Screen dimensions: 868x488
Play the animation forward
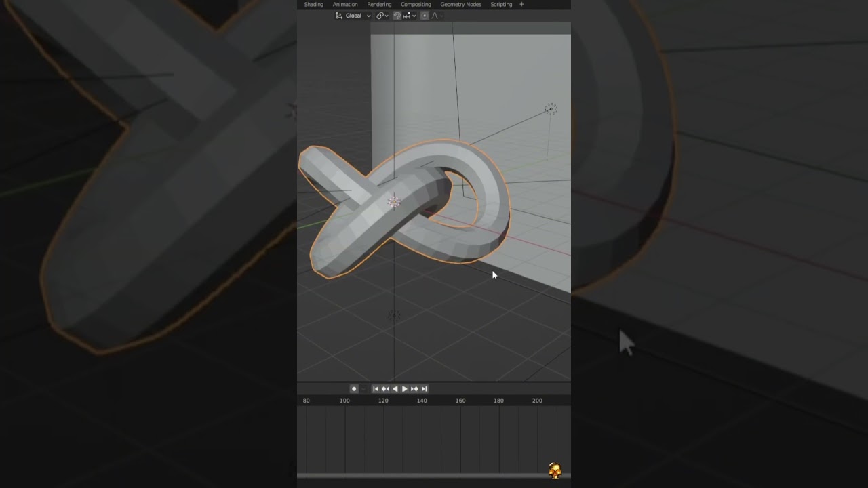(405, 389)
